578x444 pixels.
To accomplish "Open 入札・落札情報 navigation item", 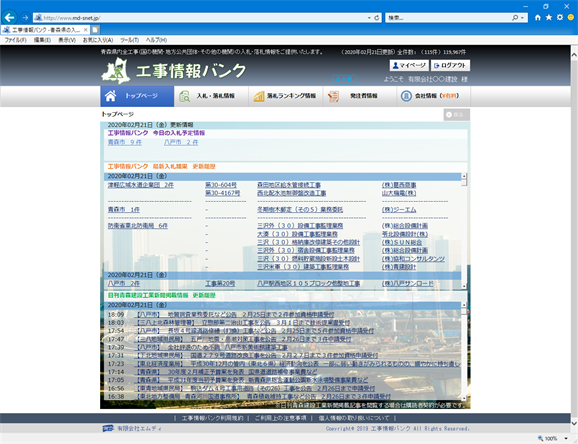I will pos(211,96).
